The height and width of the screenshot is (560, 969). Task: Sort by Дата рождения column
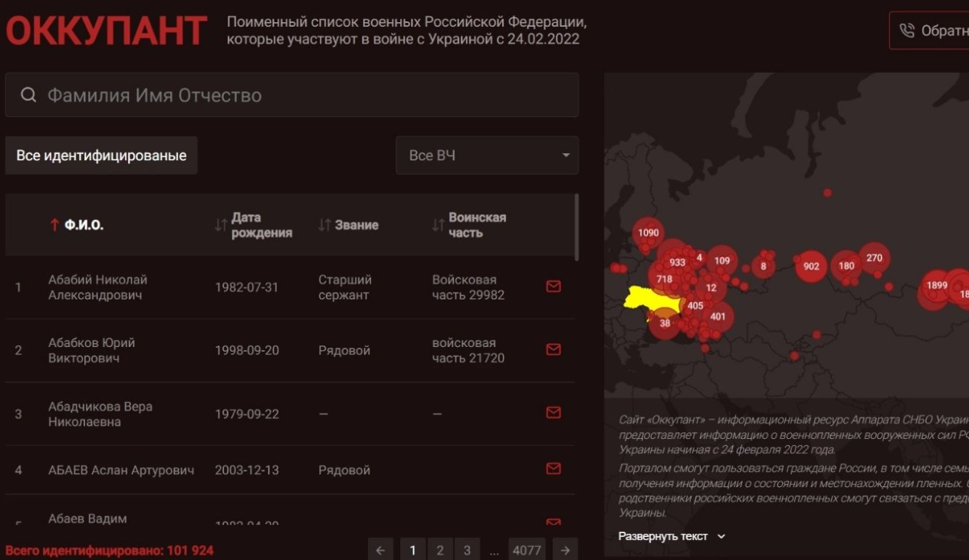click(x=261, y=225)
